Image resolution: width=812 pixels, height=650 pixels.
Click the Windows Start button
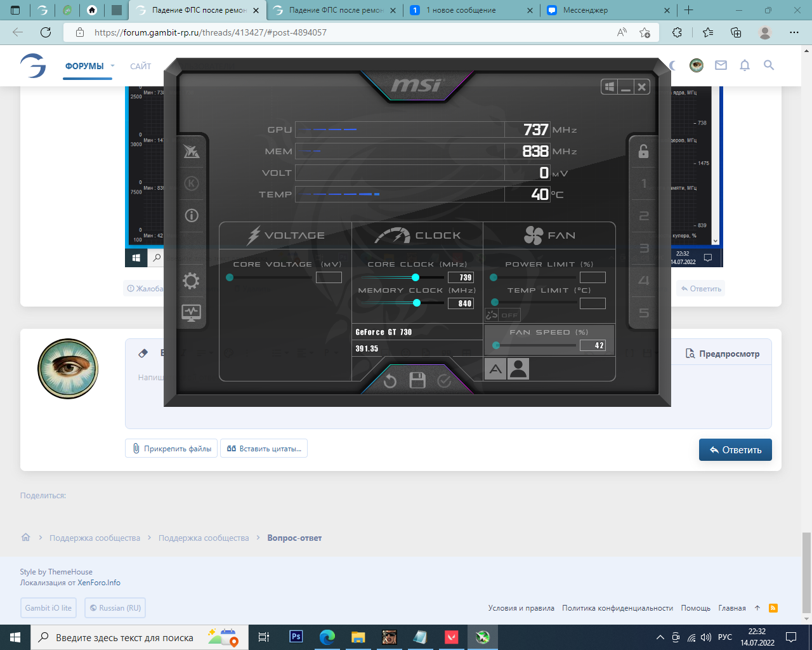[15, 637]
